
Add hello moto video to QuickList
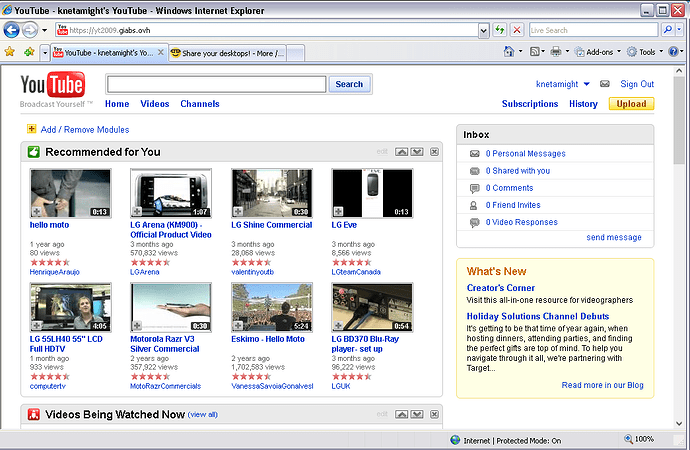point(37,212)
